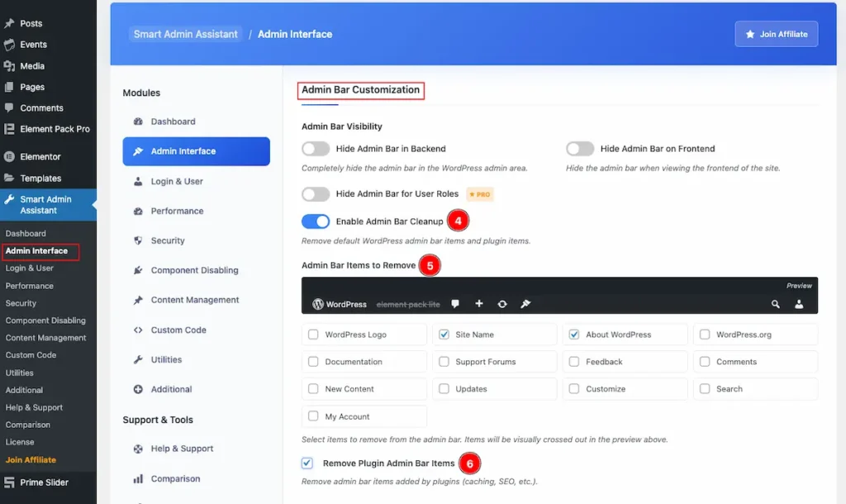Check the Search checkbox
Screen dimensions: 846x504
(705, 388)
